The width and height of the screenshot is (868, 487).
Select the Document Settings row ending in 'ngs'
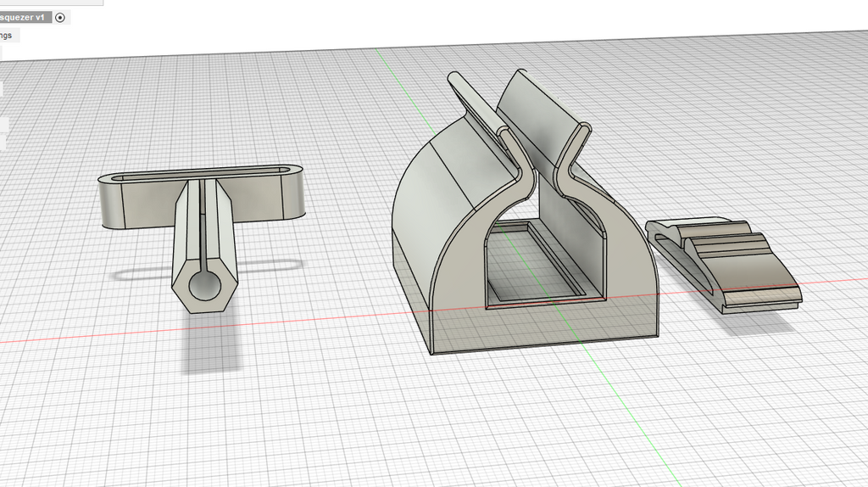(x=9, y=36)
